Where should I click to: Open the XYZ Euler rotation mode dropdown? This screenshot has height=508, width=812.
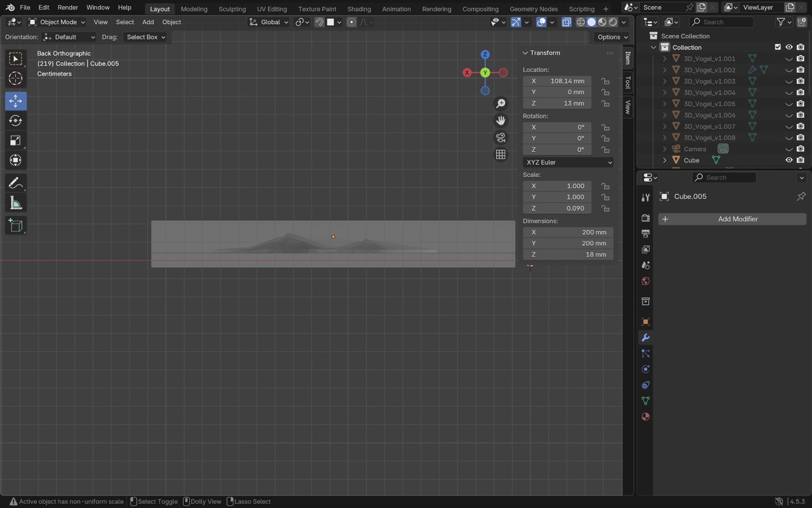pos(568,163)
